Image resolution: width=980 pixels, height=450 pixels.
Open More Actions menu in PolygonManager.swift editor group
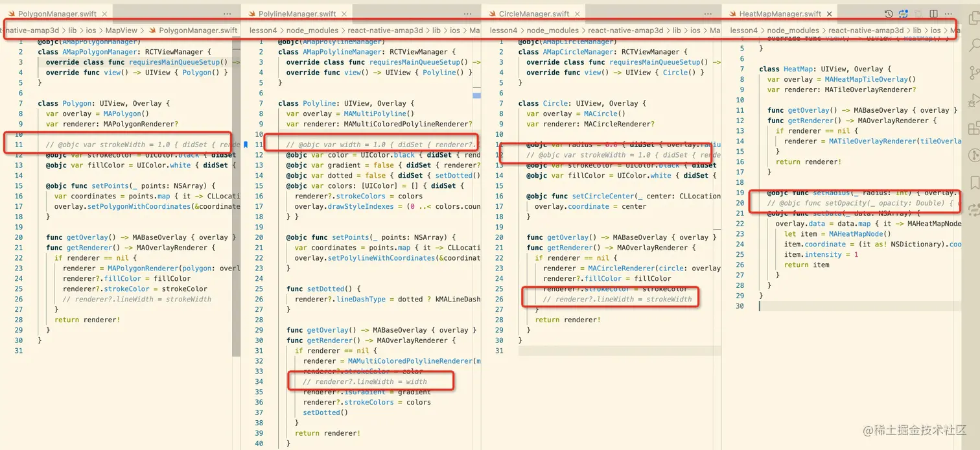(x=227, y=14)
